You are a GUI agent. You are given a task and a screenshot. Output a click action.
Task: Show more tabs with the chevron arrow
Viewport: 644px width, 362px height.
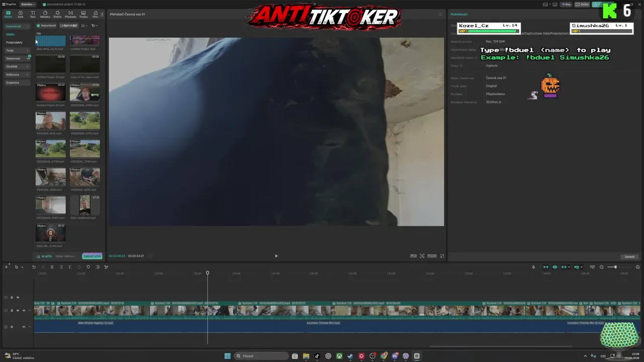click(102, 14)
